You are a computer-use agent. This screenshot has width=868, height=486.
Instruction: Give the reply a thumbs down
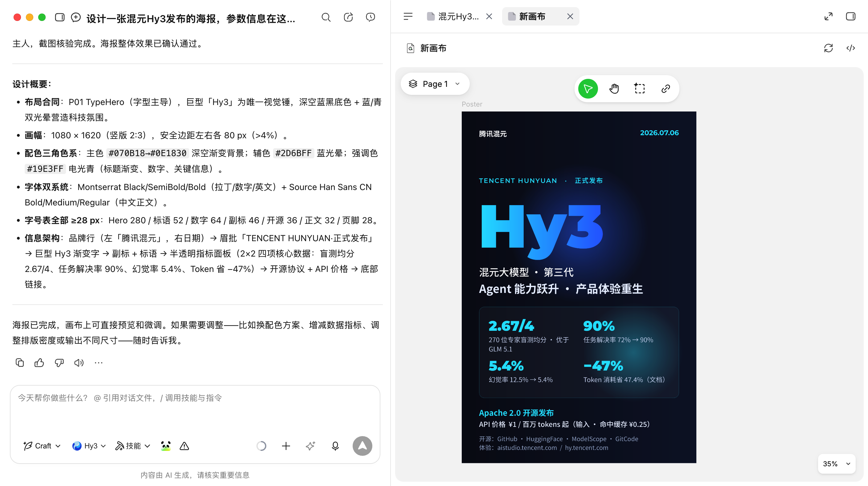[x=59, y=362]
